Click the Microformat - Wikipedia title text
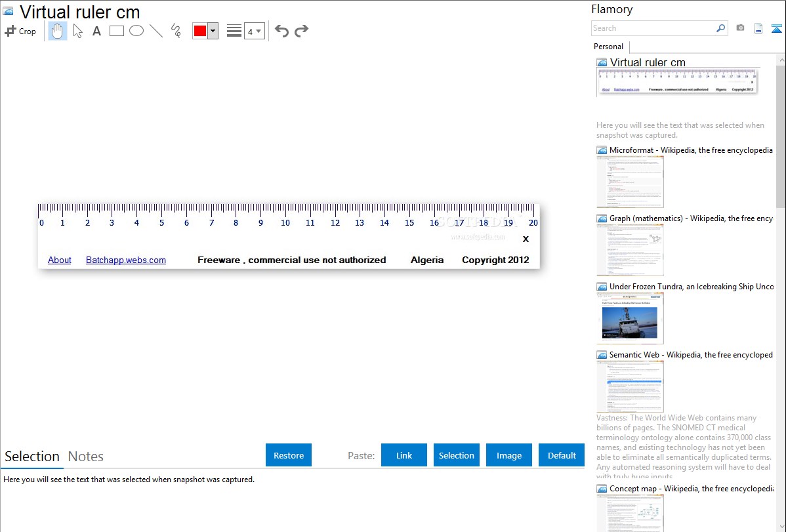Image resolution: width=786 pixels, height=532 pixels. (692, 150)
